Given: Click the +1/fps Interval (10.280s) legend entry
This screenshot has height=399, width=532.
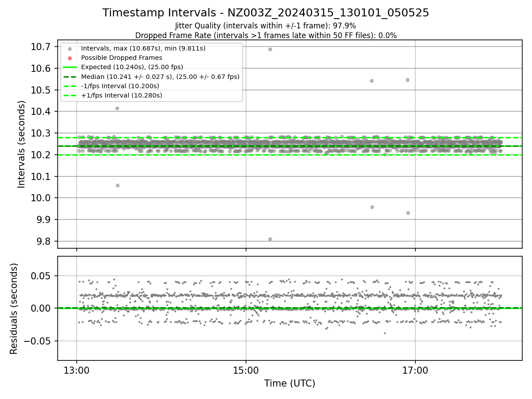Looking at the screenshot, I should click(x=121, y=95).
